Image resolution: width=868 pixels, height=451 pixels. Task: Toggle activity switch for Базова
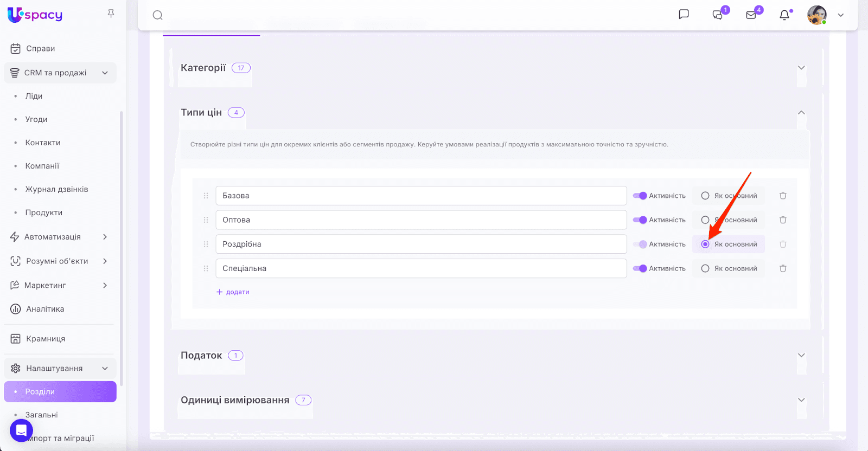click(640, 196)
